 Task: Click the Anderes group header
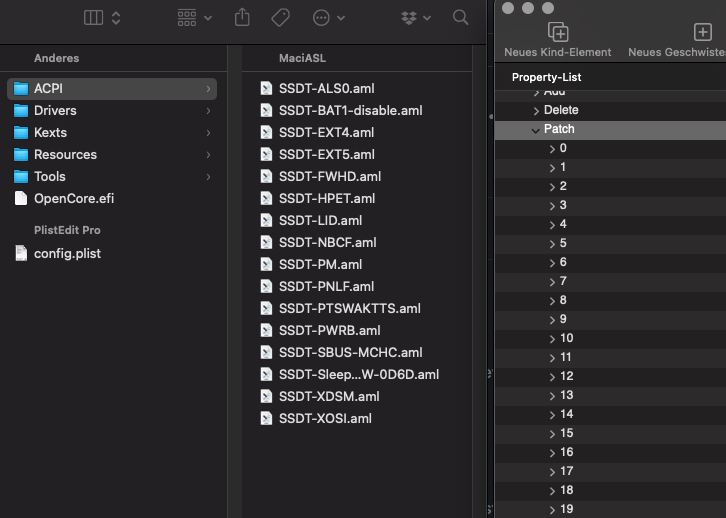pos(56,58)
